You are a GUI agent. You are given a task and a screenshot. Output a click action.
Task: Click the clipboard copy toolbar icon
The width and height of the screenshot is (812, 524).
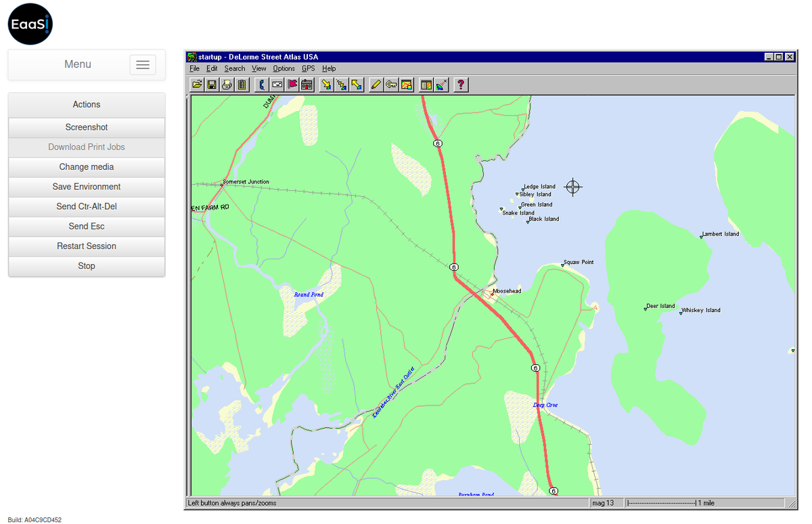pyautogui.click(x=242, y=85)
